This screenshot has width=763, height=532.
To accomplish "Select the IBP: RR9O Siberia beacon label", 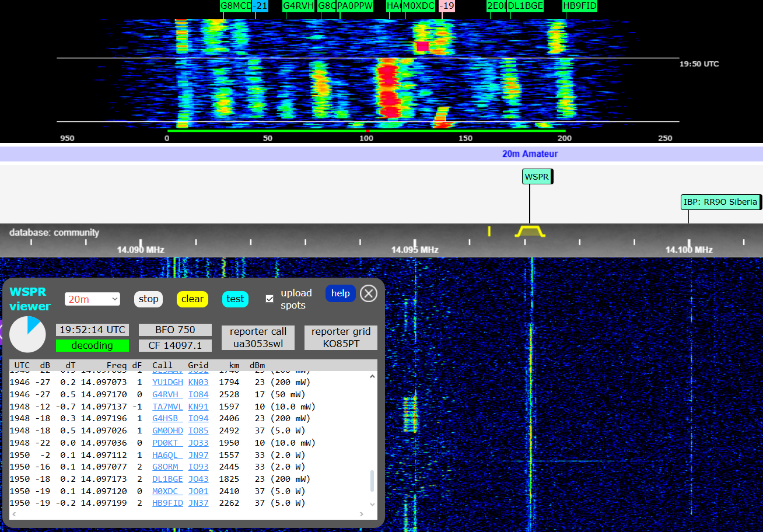I will tap(720, 201).
